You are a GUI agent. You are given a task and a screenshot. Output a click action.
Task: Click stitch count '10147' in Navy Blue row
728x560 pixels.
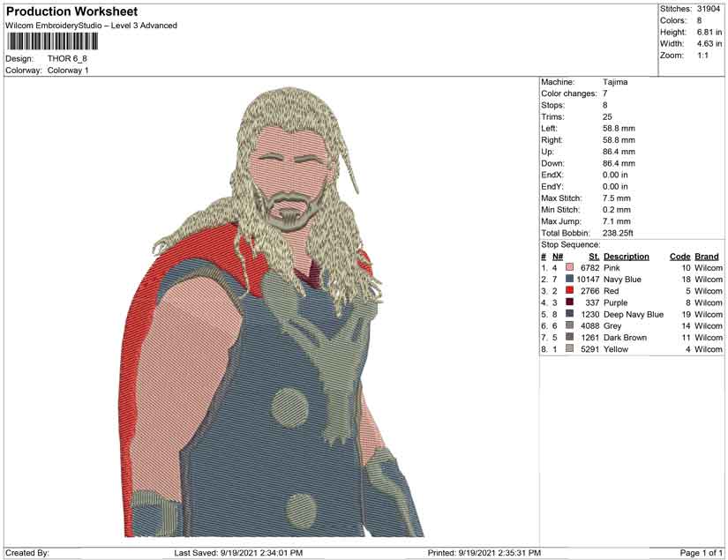click(588, 280)
